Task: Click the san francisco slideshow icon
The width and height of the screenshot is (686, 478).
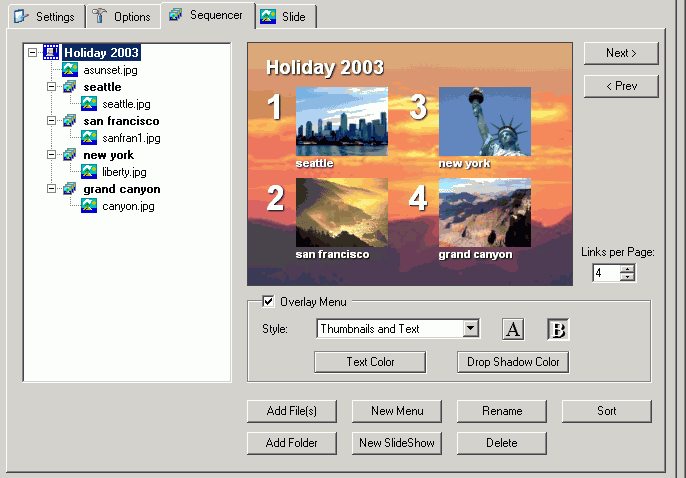Action: coord(70,121)
